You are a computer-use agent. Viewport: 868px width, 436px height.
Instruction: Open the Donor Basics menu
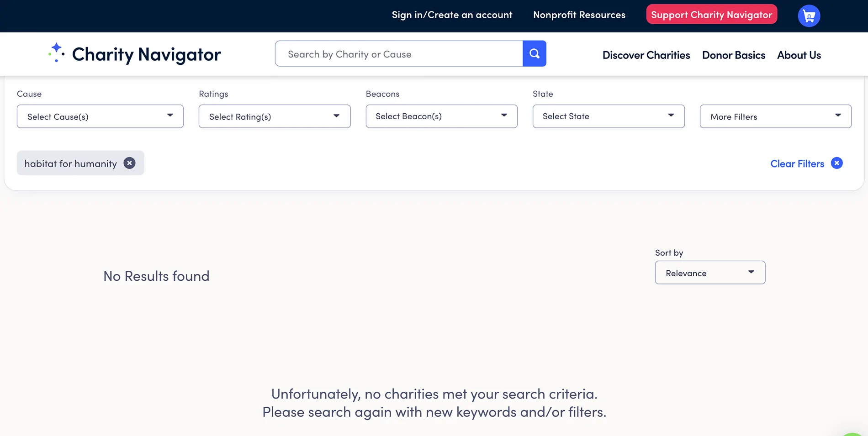734,55
